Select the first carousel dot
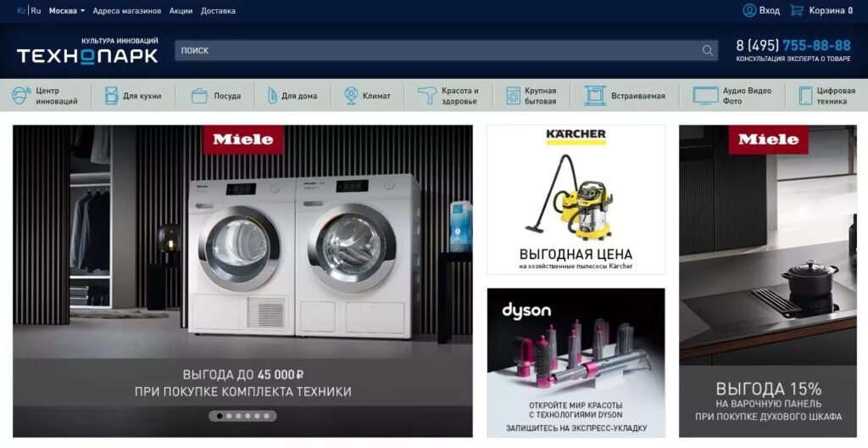 pos(220,416)
